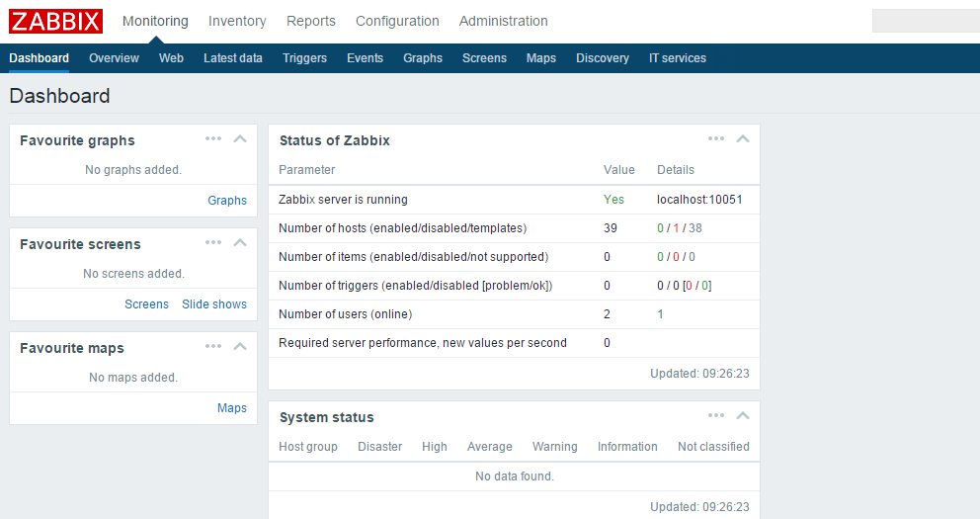
Task: Click the 'Not classified' severity header
Action: click(x=713, y=447)
